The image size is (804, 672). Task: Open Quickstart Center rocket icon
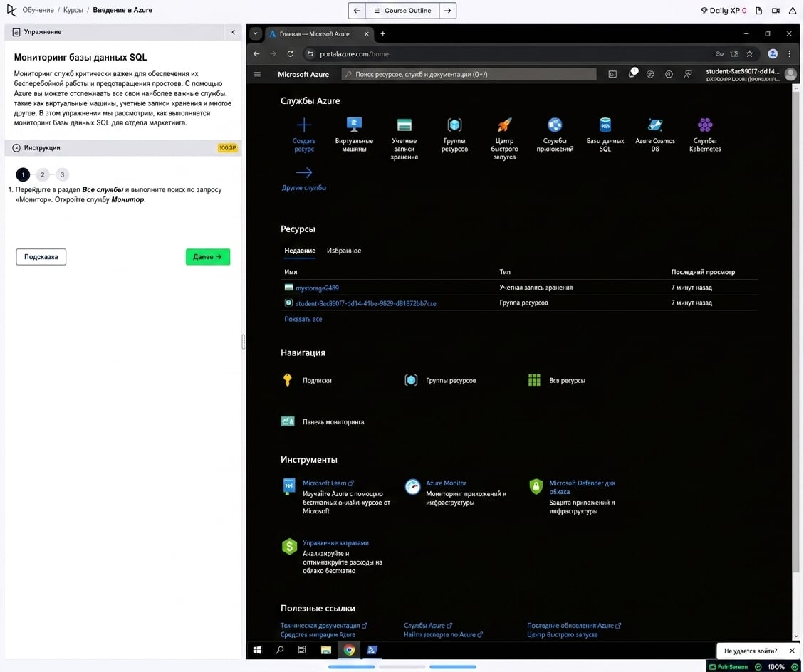[x=504, y=125]
